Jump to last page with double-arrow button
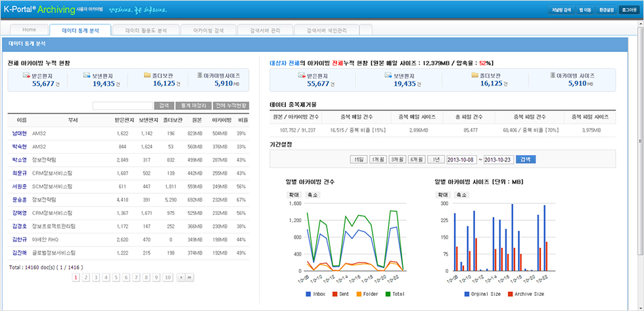This screenshot has width=644, height=311. [189, 277]
